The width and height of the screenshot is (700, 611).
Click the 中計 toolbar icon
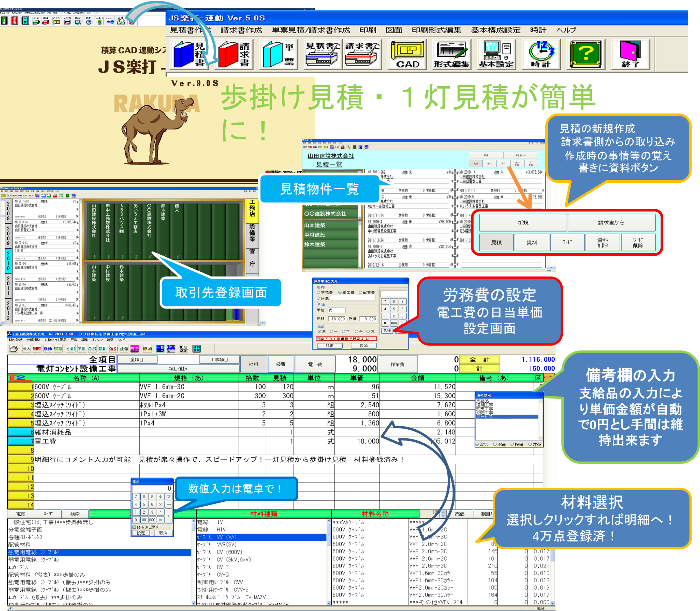click(x=82, y=348)
